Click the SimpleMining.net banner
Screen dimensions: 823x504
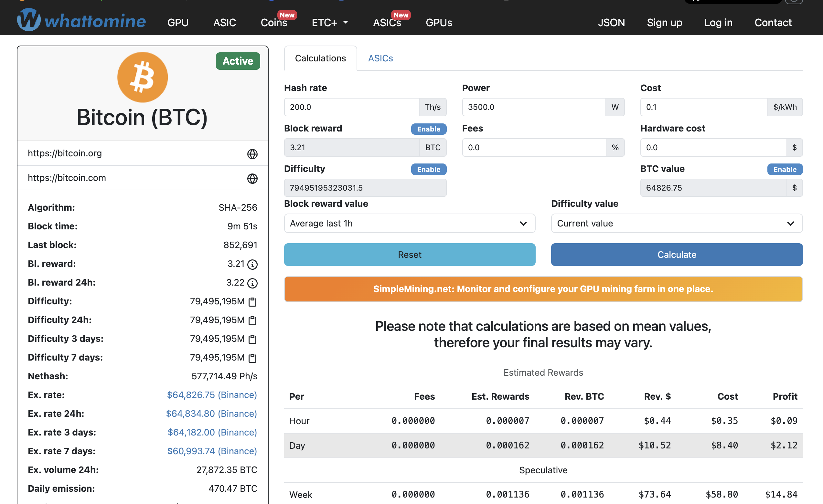point(543,289)
